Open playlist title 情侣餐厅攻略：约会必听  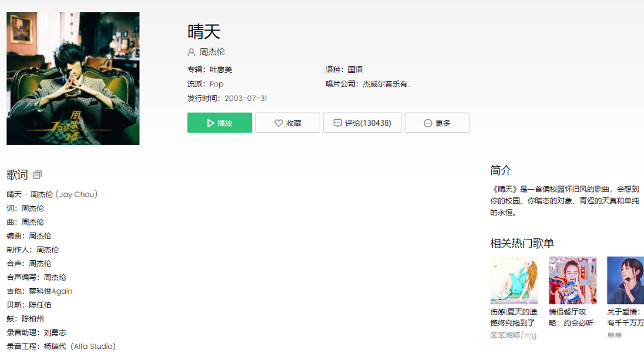pyautogui.click(x=571, y=317)
